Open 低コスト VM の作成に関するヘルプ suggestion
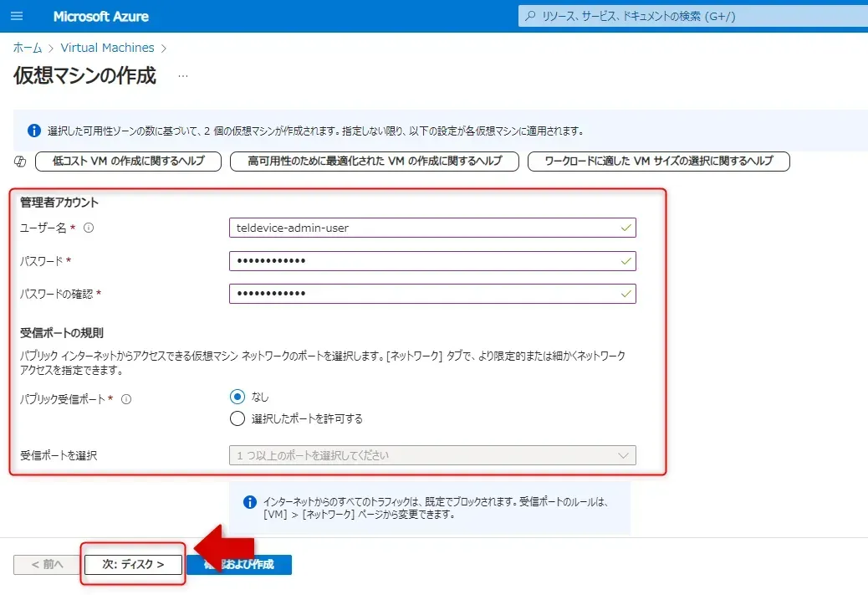This screenshot has width=868, height=595. pyautogui.click(x=128, y=162)
